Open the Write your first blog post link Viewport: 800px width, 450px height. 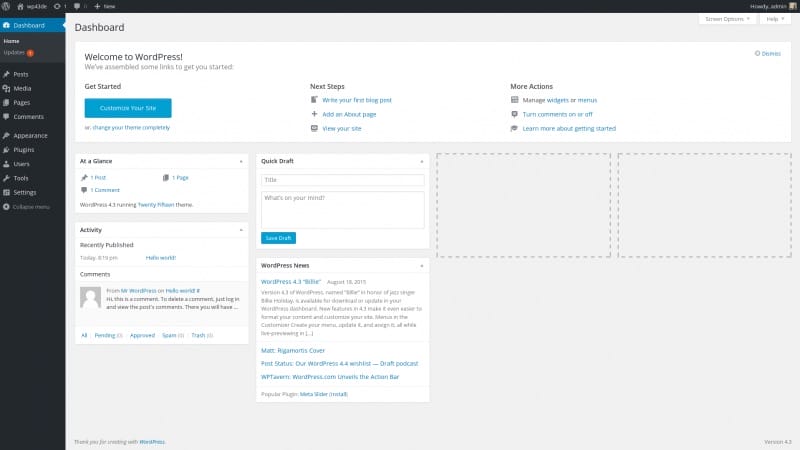point(356,100)
